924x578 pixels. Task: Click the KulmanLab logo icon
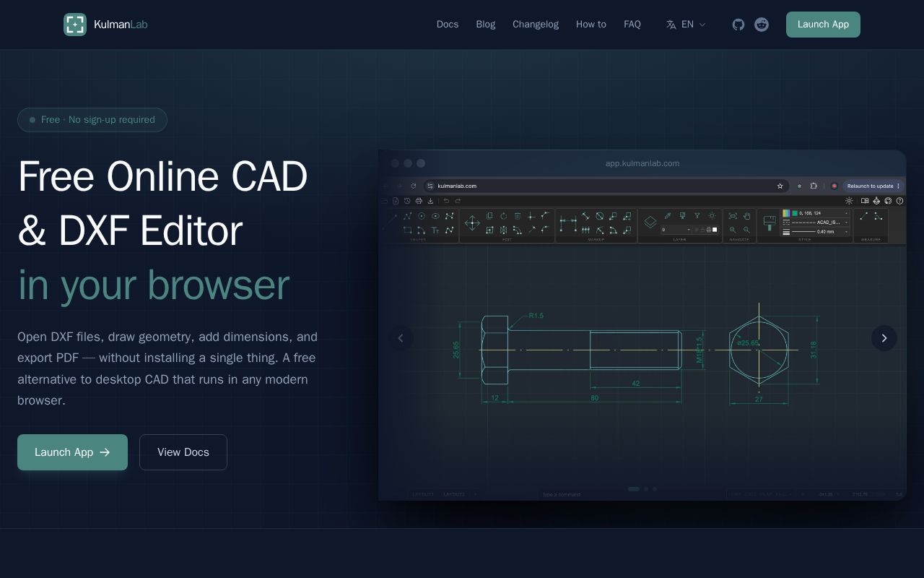coord(75,25)
